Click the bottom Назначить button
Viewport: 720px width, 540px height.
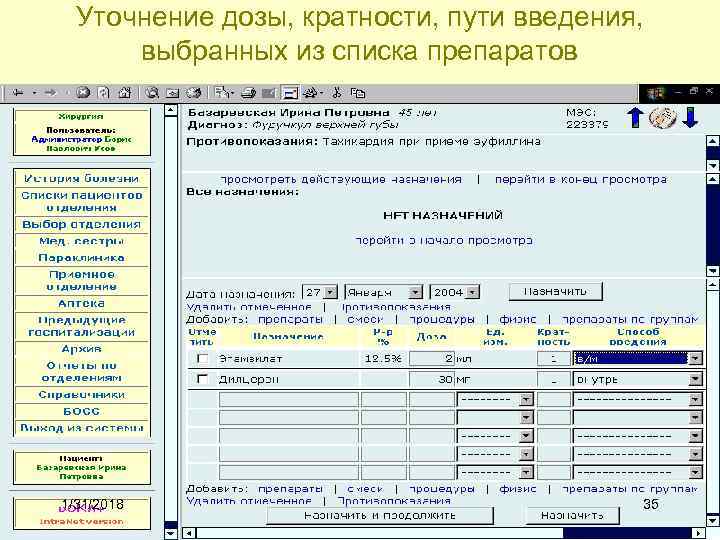click(x=572, y=515)
